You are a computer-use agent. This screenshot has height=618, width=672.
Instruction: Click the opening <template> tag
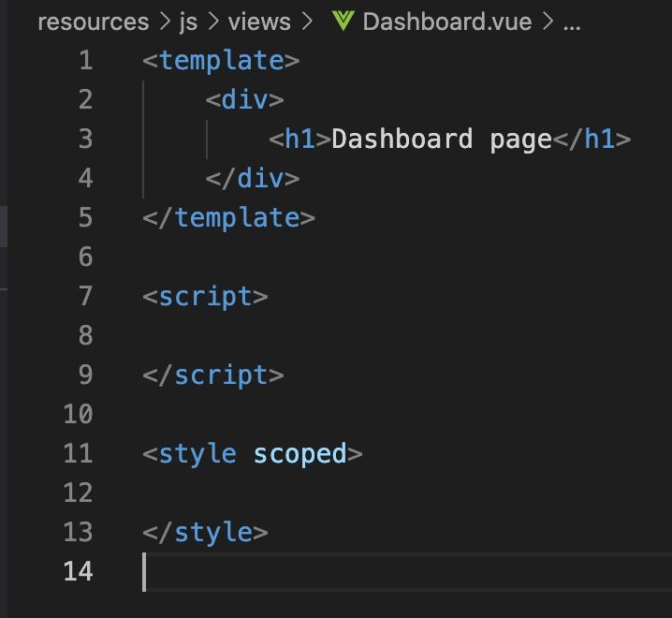(x=221, y=61)
